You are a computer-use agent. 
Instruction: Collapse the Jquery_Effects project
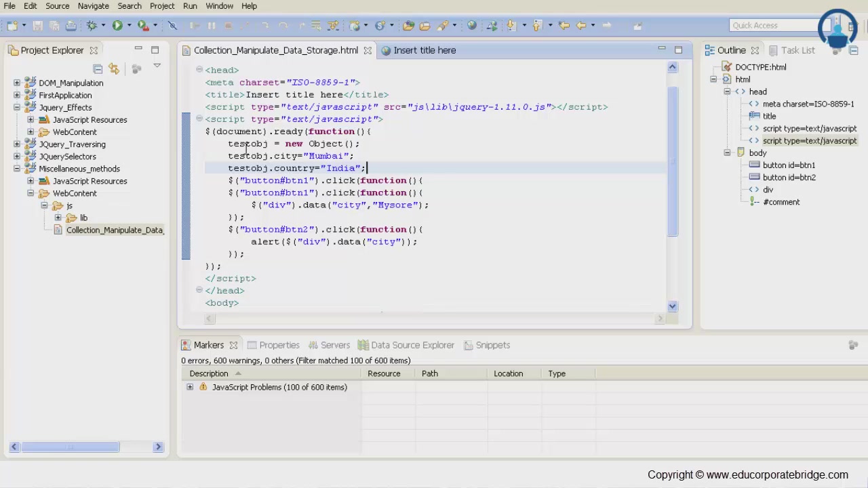point(17,107)
